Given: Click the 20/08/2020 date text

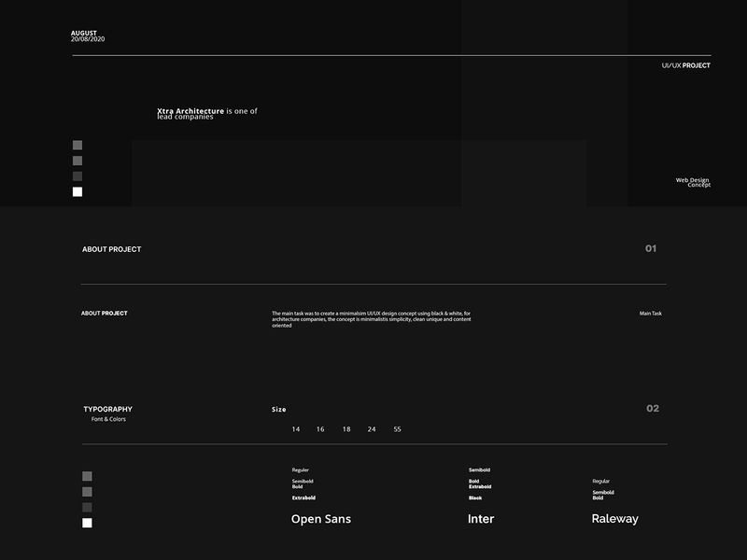Looking at the screenshot, I should pos(87,39).
